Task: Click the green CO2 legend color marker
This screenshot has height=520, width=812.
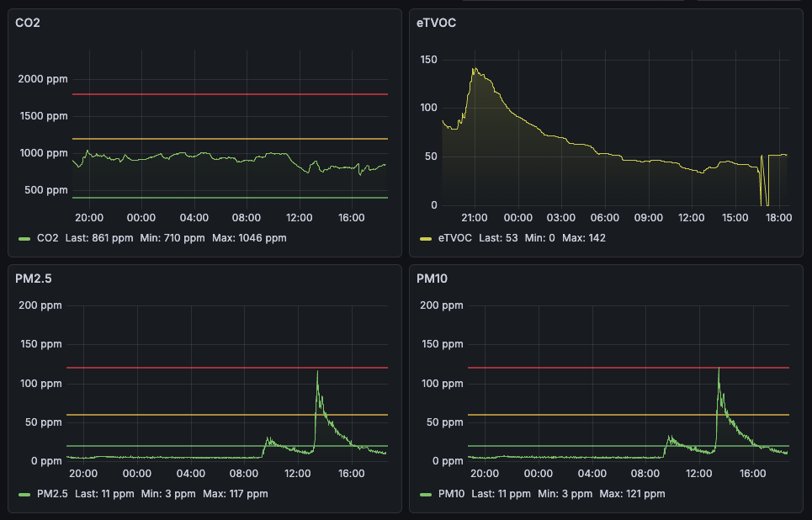Action: click(x=24, y=238)
